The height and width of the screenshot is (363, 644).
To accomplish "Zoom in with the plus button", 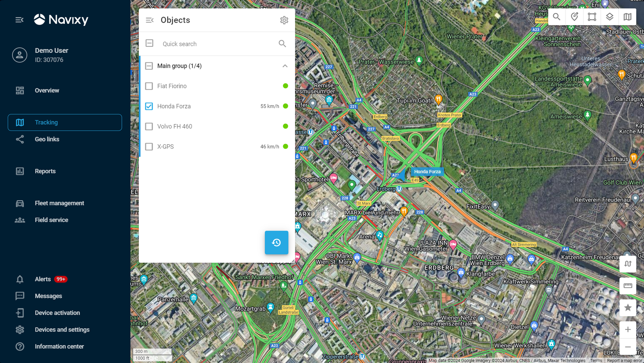I will (628, 330).
